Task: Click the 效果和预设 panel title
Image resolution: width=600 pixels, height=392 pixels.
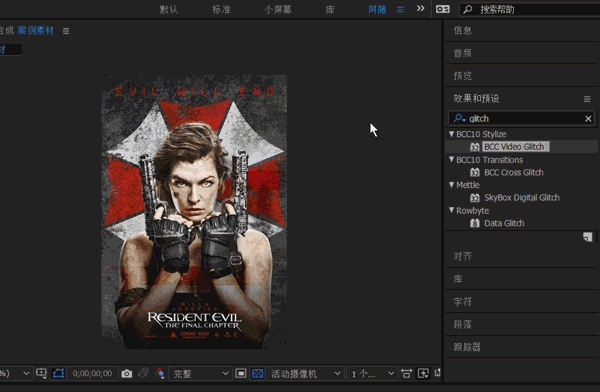Action: tap(476, 99)
